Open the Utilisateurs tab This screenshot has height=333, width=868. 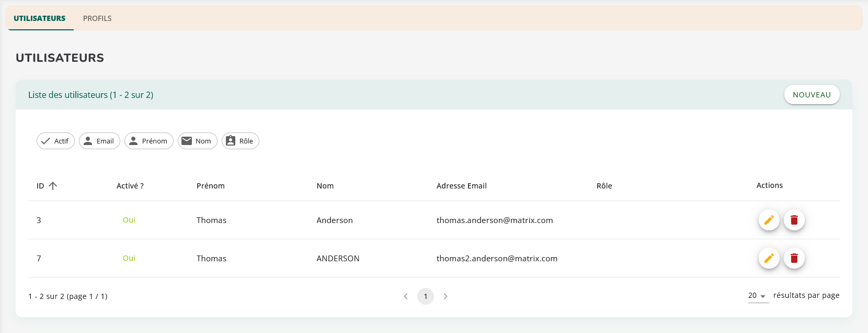[x=40, y=18]
